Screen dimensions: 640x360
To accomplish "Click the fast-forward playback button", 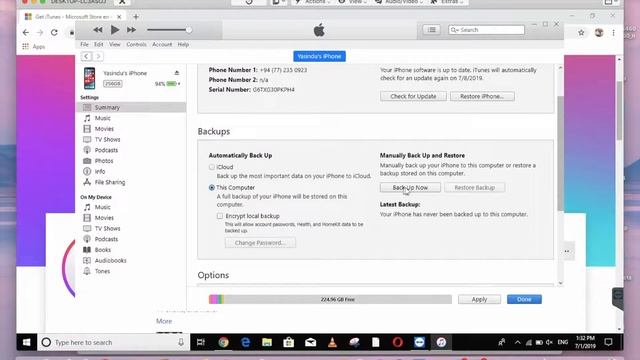I will [131, 30].
